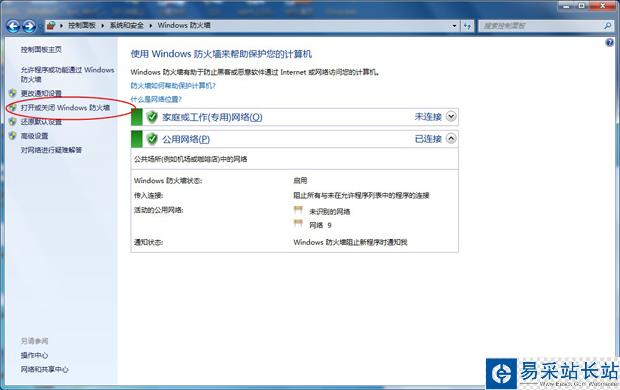Click green shield icon of 家庭或工作(专用)网络

[152, 117]
